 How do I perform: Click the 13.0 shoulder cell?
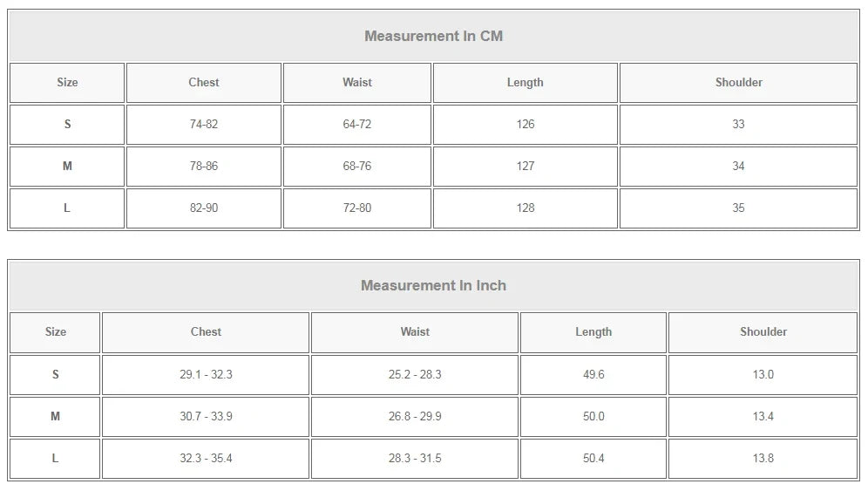click(763, 375)
